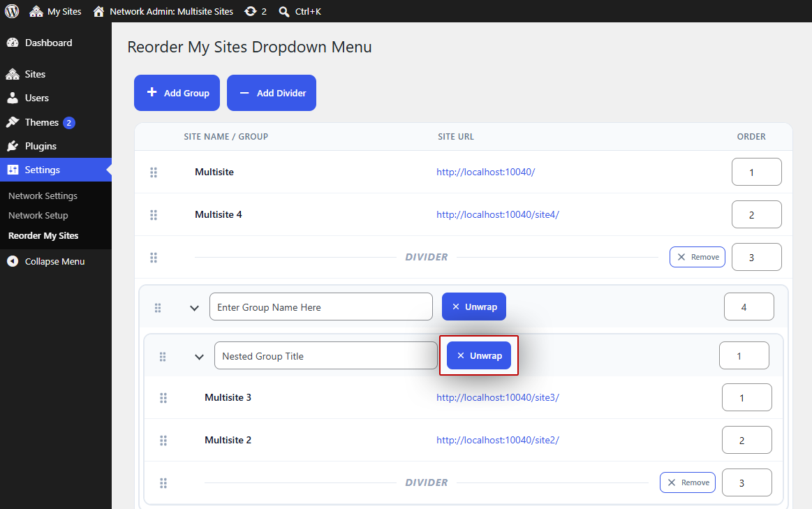Open the Network Setup submenu item
Image resolution: width=812 pixels, height=509 pixels.
[38, 216]
